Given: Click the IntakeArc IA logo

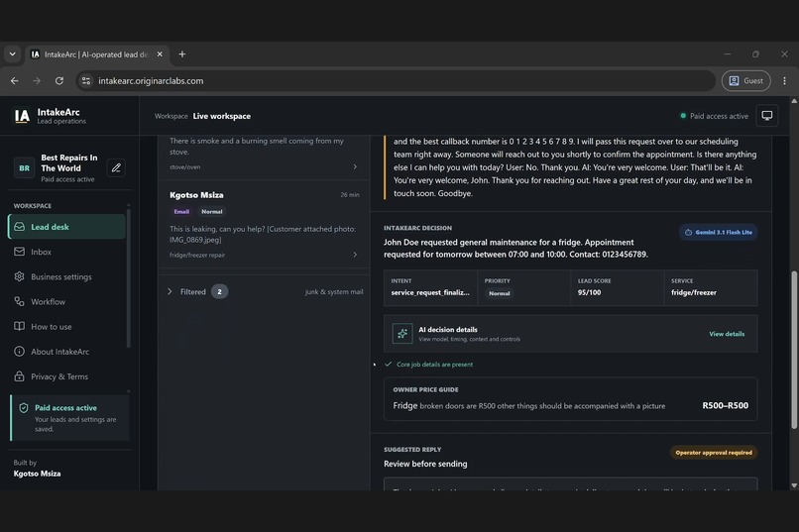Looking at the screenshot, I should (x=22, y=116).
